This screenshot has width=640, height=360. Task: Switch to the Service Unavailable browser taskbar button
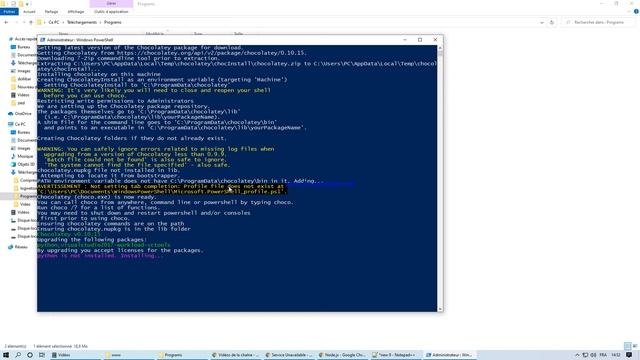click(x=288, y=355)
